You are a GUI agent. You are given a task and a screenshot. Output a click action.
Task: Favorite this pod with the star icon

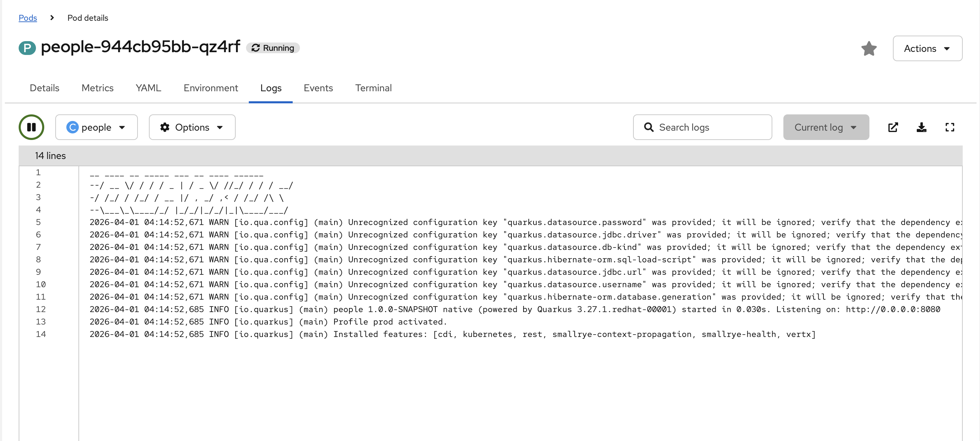tap(868, 48)
